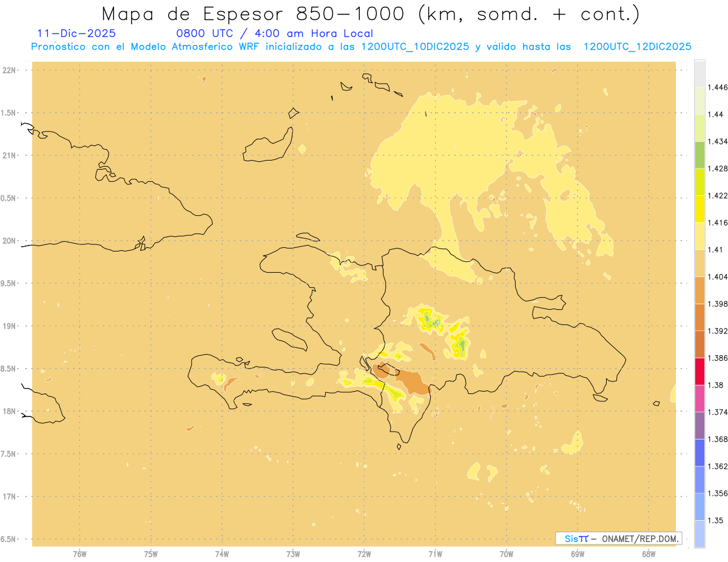Image resolution: width=728 pixels, height=562 pixels.
Task: Click the '1.428' colorbar value
Action: coord(716,169)
